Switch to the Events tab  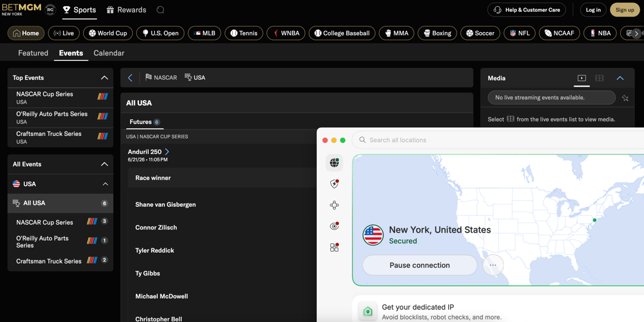(x=71, y=53)
